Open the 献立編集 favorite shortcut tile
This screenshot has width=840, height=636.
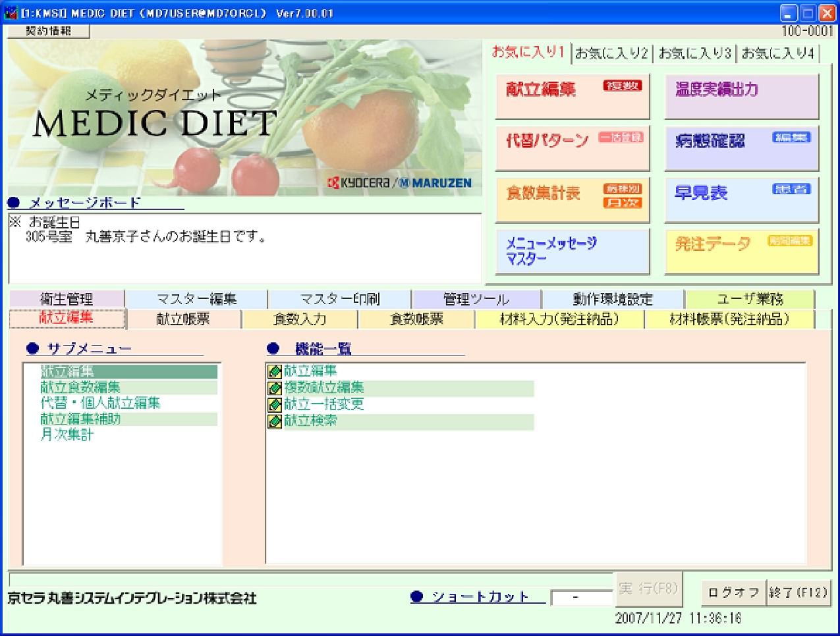point(572,95)
